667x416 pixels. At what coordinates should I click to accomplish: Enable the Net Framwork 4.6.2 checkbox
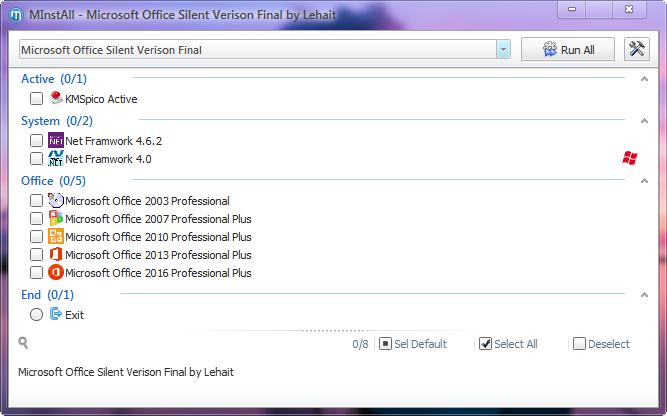click(x=37, y=140)
